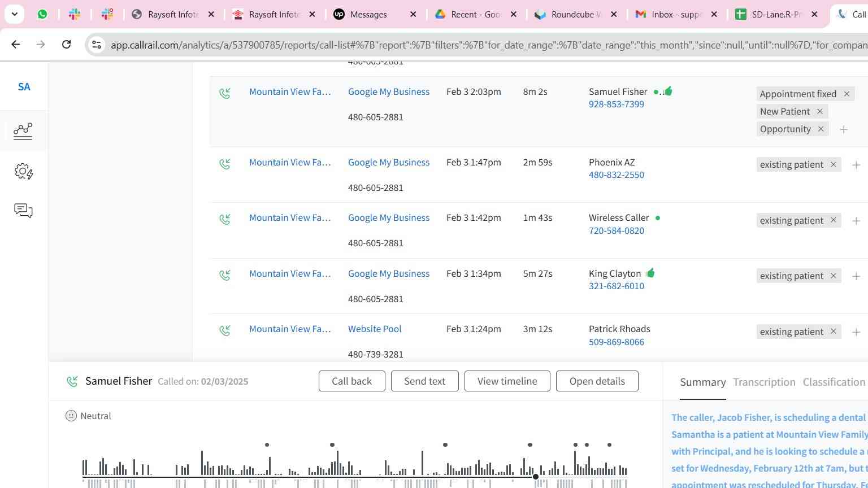868x488 pixels.
Task: Close the Roundcube browser tab
Action: click(614, 15)
